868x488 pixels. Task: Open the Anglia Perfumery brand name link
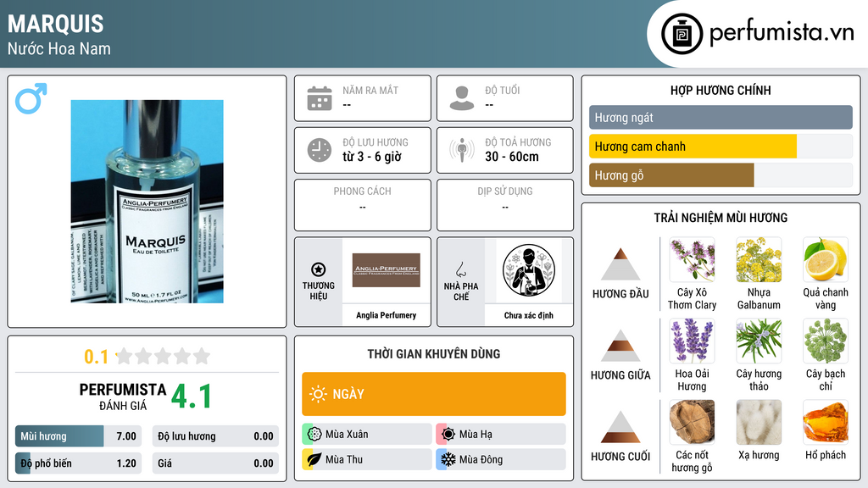[387, 315]
